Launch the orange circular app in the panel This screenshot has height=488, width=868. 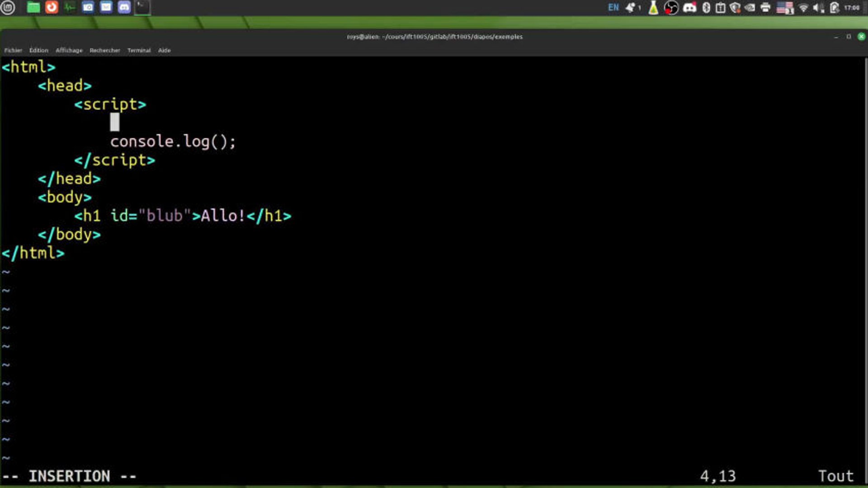(52, 7)
